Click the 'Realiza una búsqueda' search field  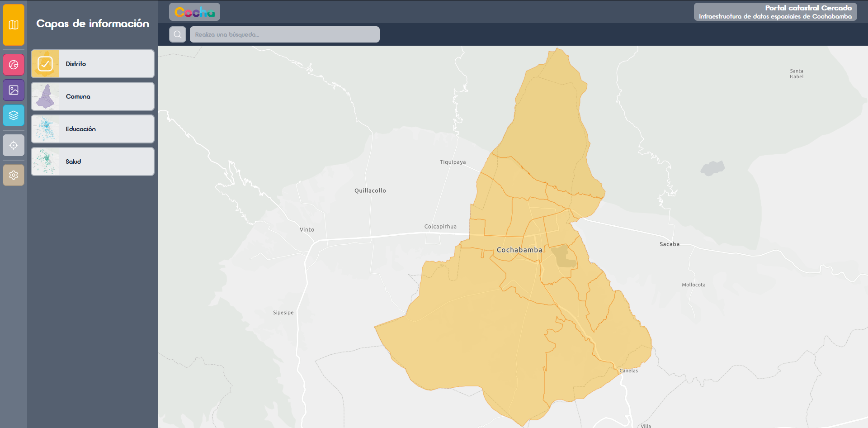point(284,34)
